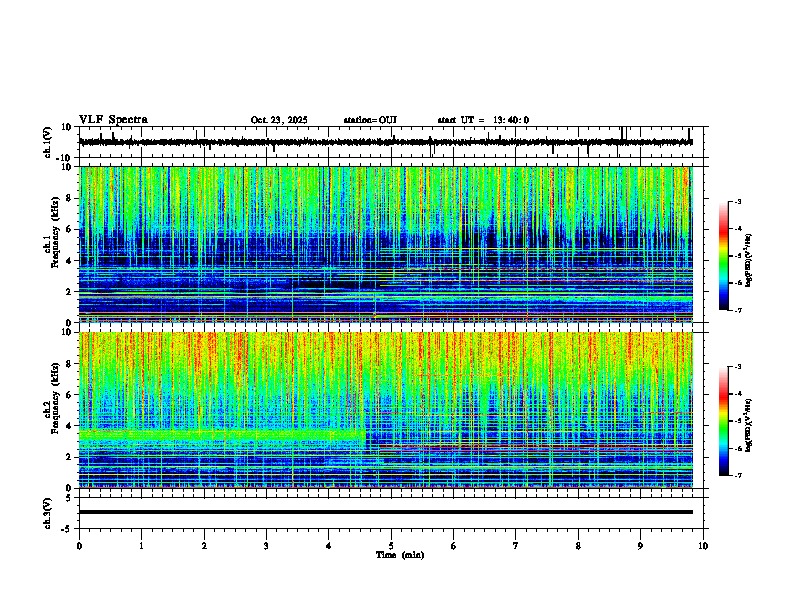
Task: Click the "VLF Spectra" title text
Action: pos(113,120)
